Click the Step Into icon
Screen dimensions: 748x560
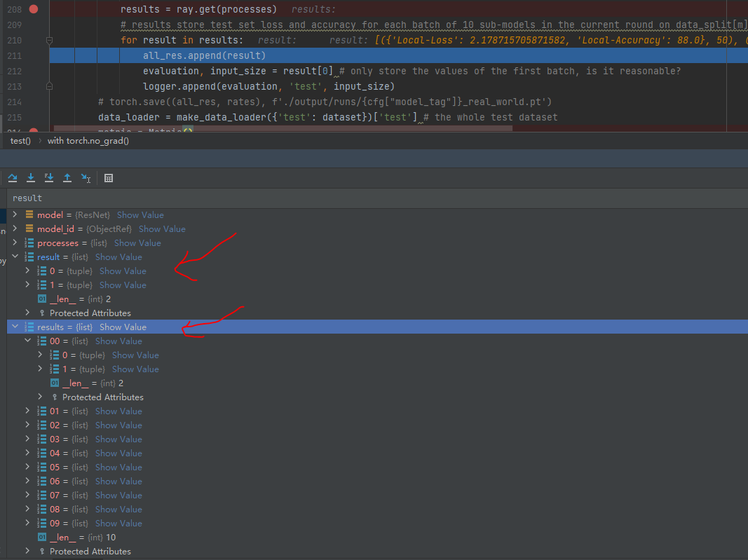[49, 177]
